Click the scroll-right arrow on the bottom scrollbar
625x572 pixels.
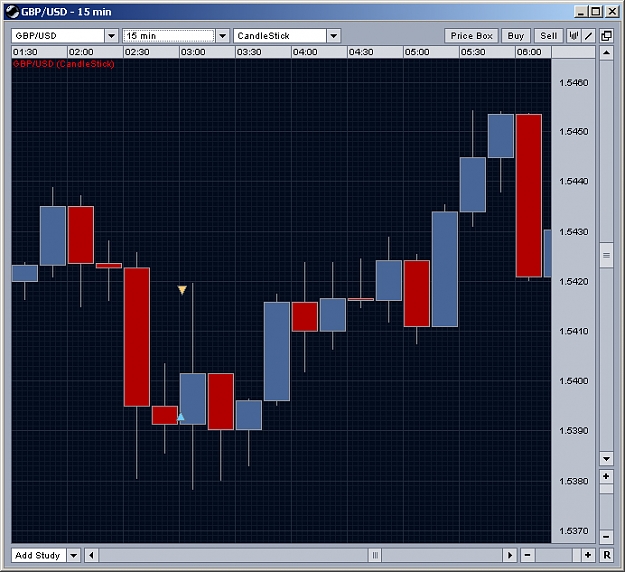pos(509,555)
